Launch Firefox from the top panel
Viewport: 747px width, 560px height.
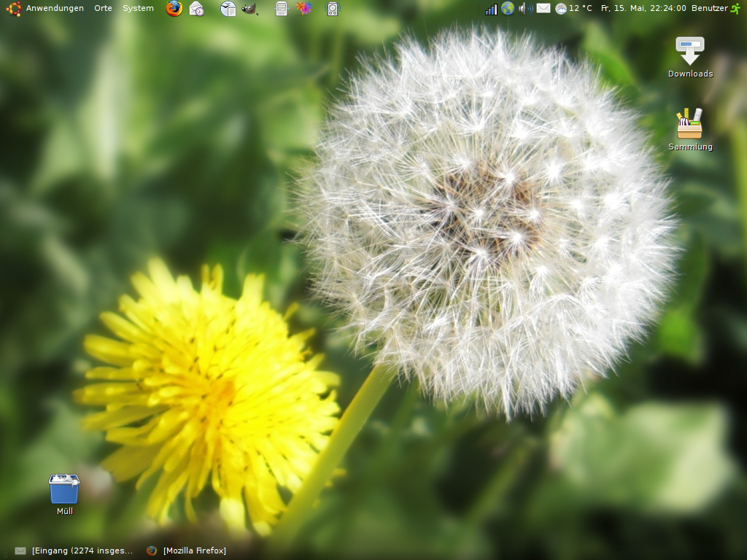(173, 8)
